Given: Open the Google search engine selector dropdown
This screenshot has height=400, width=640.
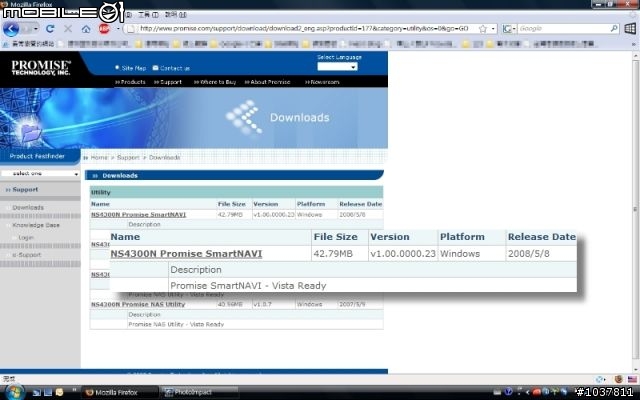Looking at the screenshot, I should [509, 29].
